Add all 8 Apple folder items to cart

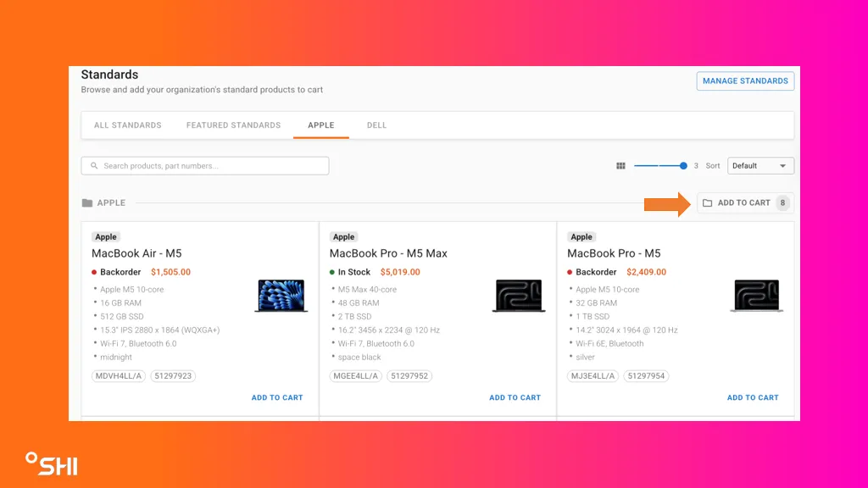click(745, 203)
